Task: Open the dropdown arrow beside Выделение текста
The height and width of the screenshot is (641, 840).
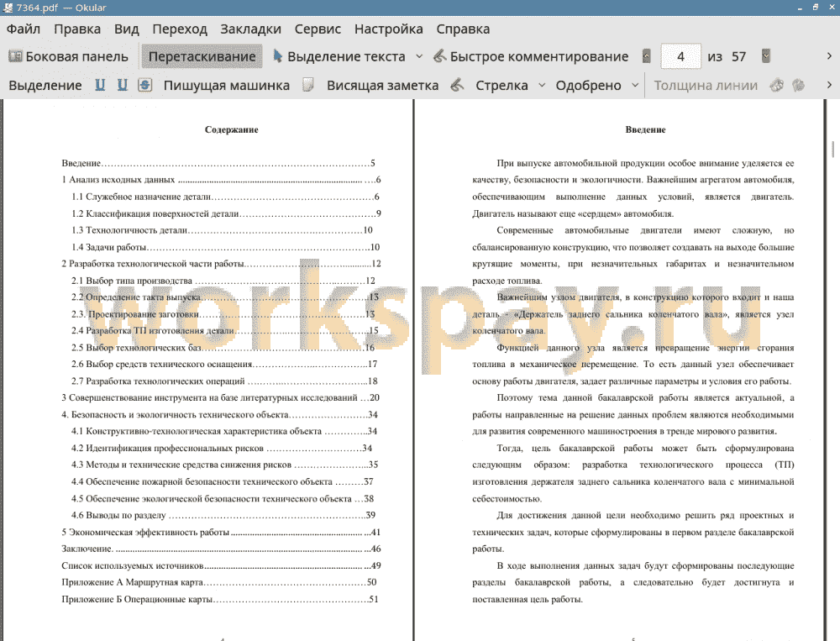Action: [419, 56]
